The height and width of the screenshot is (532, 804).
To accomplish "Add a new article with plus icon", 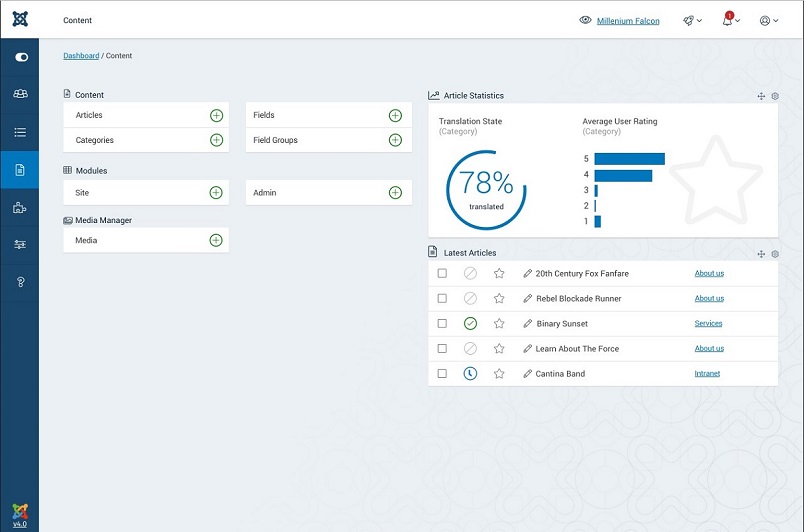I will (x=216, y=115).
